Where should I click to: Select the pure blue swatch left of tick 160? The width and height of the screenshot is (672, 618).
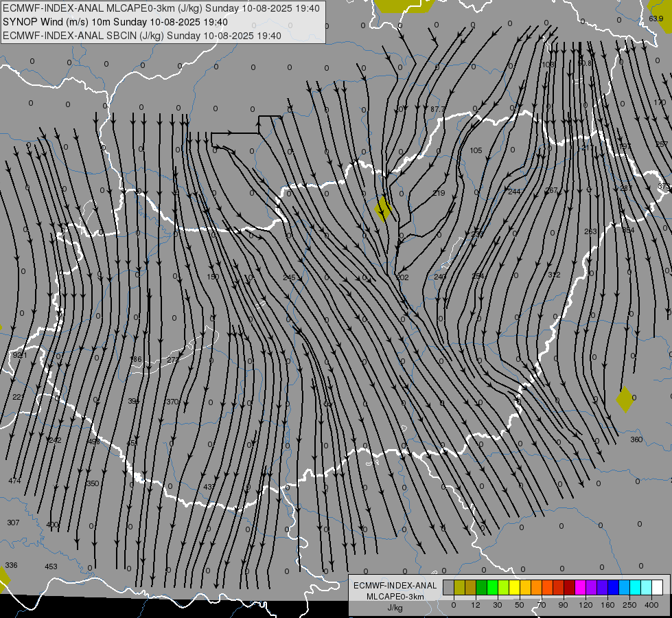click(613, 587)
